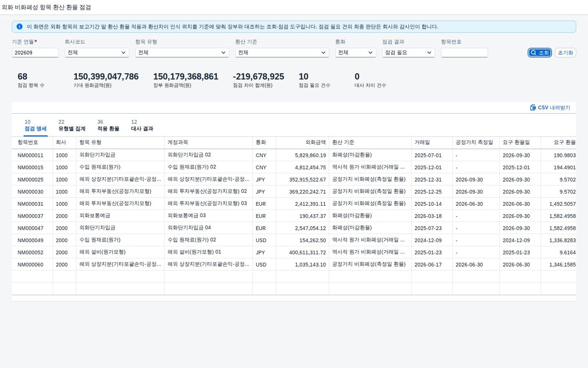Click the 거래일 column header

(432, 142)
